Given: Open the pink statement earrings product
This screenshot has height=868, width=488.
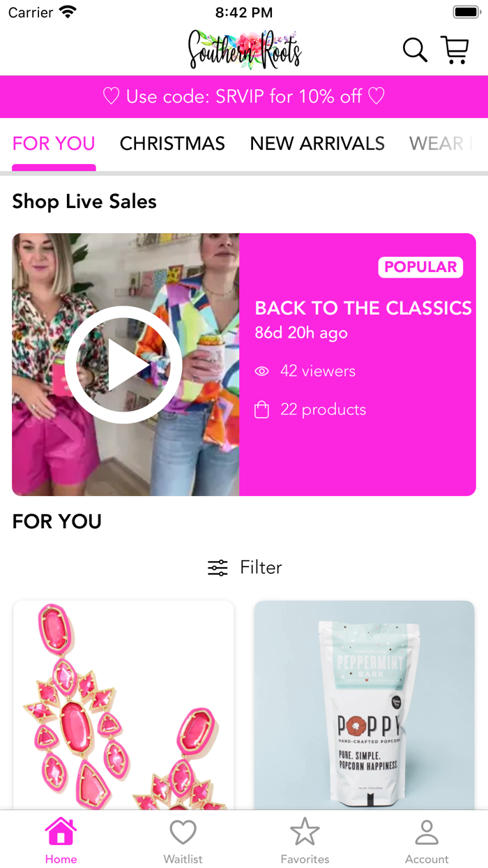Looking at the screenshot, I should click(123, 705).
